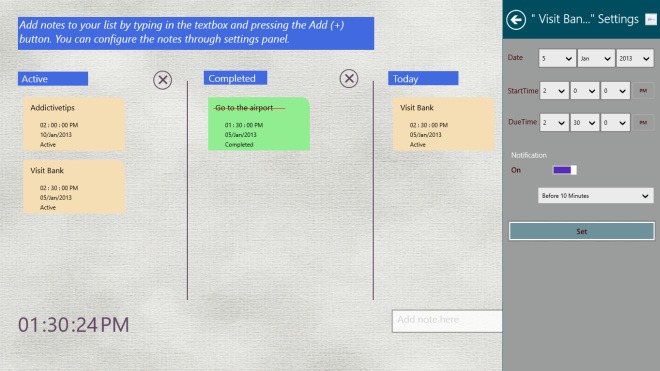Open the StartTime seconds dropdown
Screen dimensions: 660x371
(x=615, y=91)
